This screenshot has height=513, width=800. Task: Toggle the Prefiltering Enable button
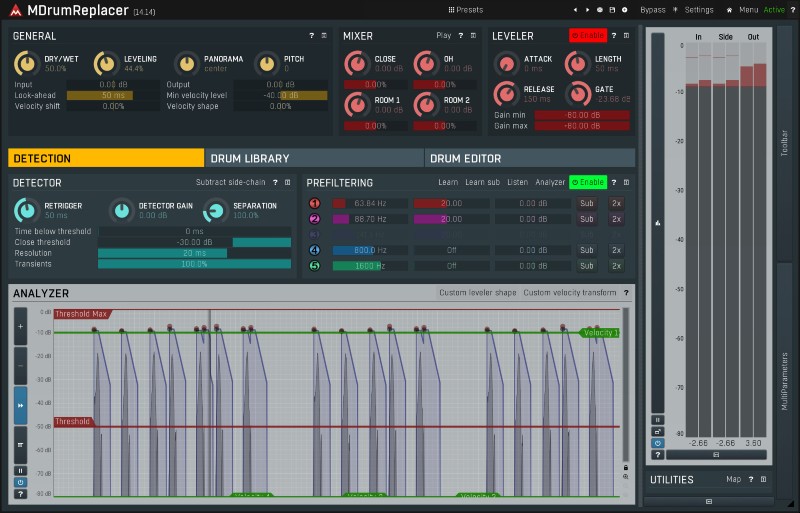(x=588, y=183)
